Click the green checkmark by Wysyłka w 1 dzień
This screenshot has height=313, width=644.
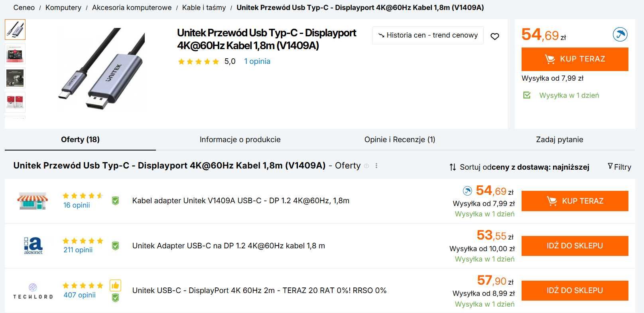(527, 95)
